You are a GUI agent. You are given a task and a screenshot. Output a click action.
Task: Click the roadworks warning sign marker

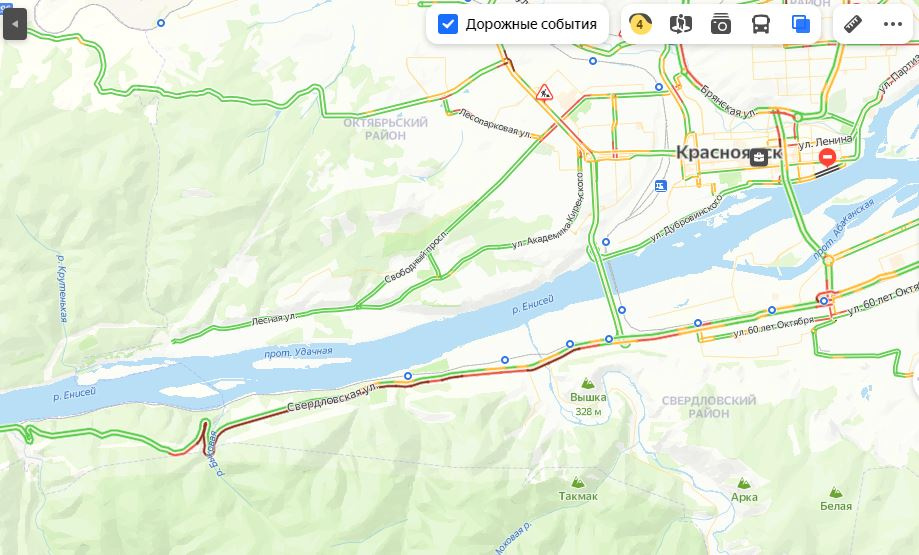pyautogui.click(x=544, y=93)
